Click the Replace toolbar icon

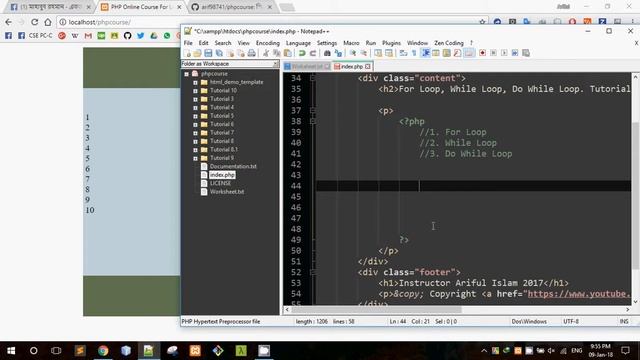pos(338,53)
